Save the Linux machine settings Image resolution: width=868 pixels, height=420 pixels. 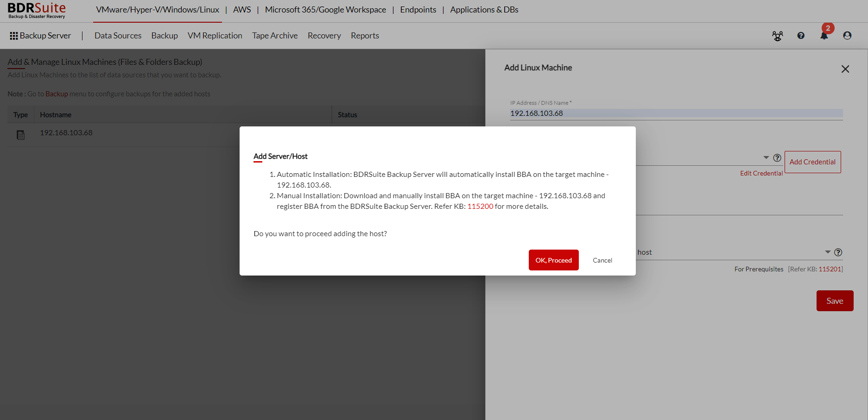click(x=835, y=301)
